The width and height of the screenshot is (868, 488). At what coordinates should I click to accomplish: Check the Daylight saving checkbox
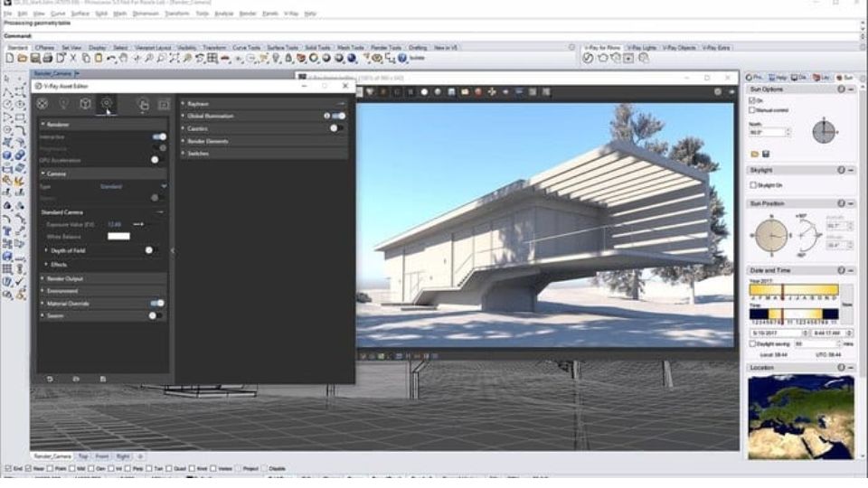[752, 343]
